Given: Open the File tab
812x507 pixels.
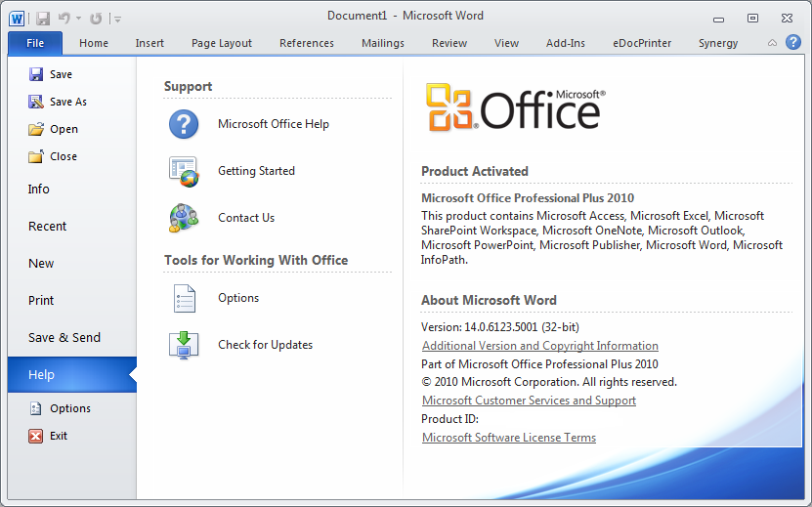Looking at the screenshot, I should 35,43.
